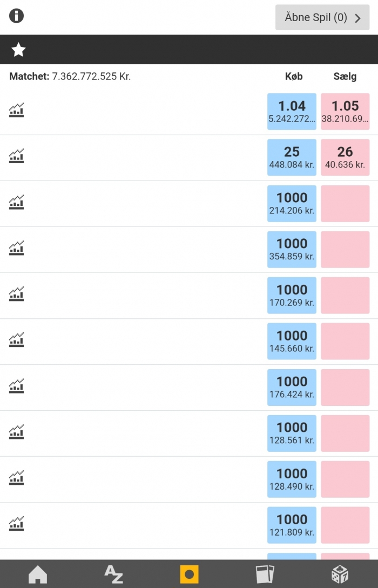
Task: Show chart for the 1.04 odds row
Action: click(x=17, y=110)
